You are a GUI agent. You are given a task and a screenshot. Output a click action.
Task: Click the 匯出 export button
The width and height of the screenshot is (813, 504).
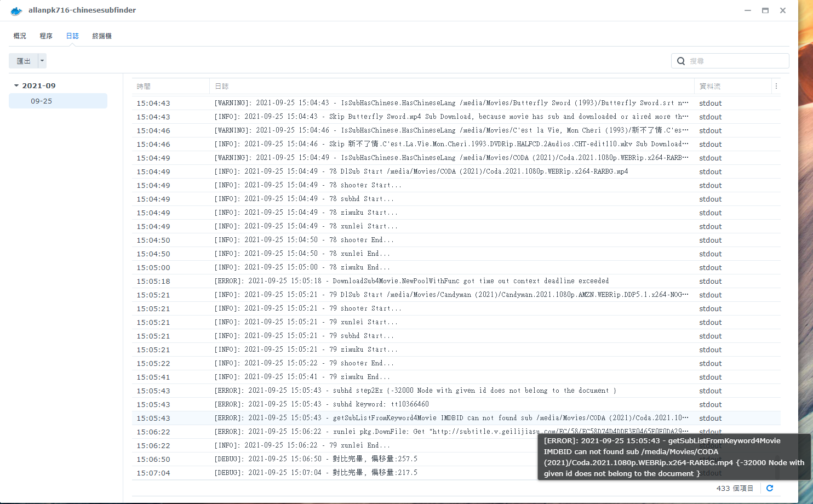24,61
